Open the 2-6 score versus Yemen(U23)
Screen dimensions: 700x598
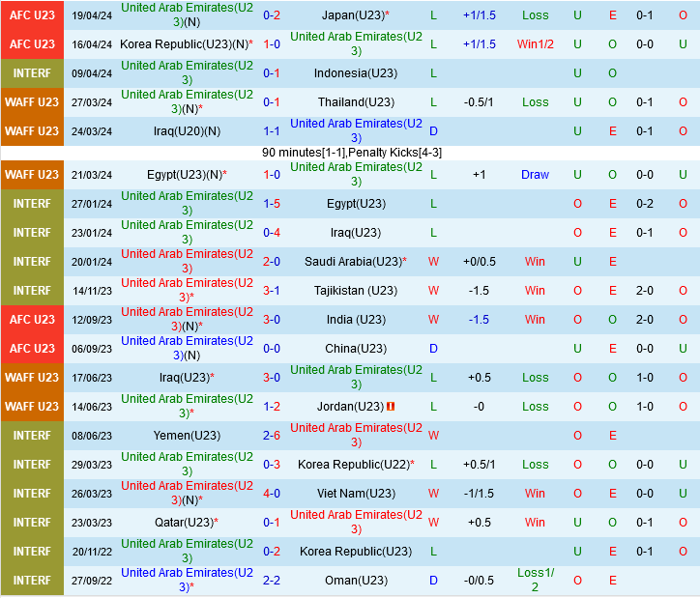(272, 436)
